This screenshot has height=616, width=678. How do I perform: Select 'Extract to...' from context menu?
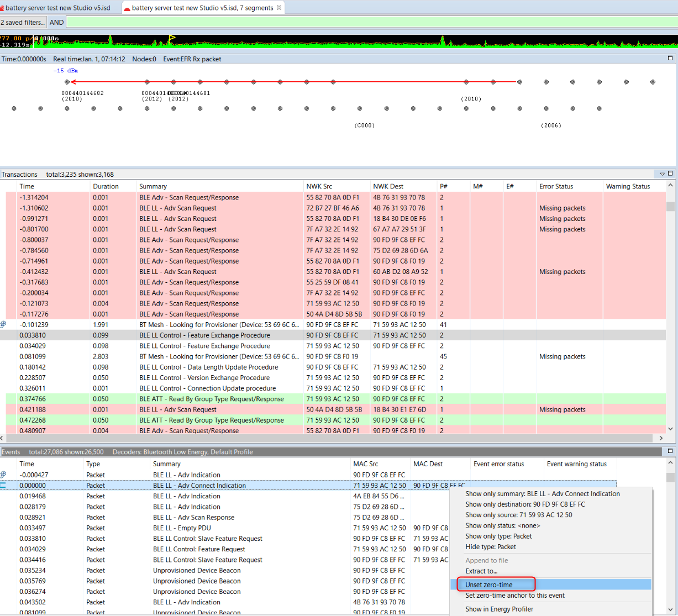[481, 571]
